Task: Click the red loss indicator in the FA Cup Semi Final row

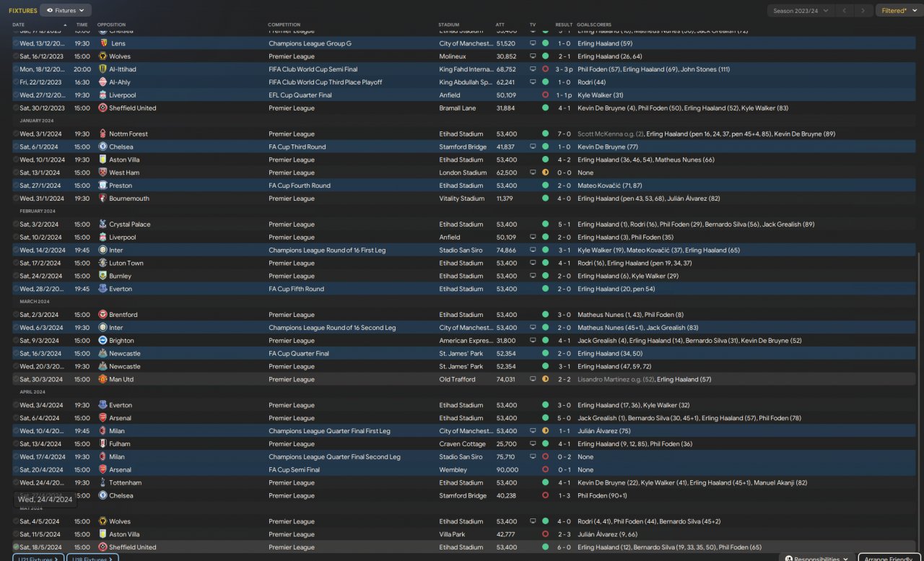Action: point(545,470)
